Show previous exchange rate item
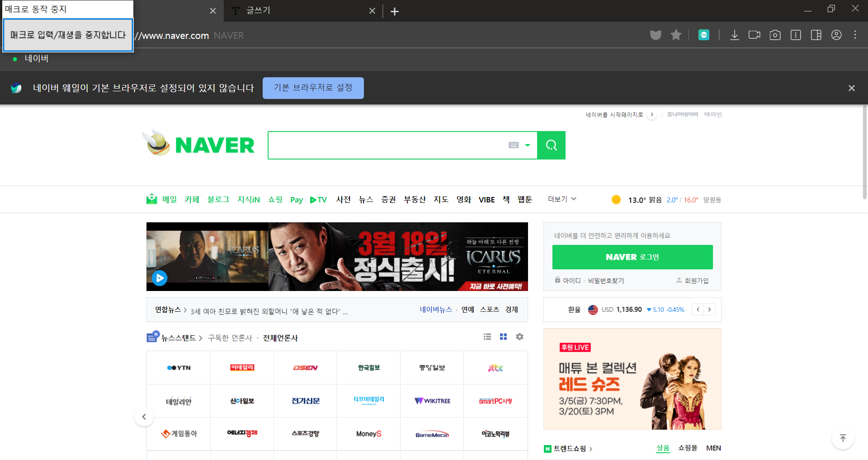Screen dimensions: 868x460 pos(698,310)
